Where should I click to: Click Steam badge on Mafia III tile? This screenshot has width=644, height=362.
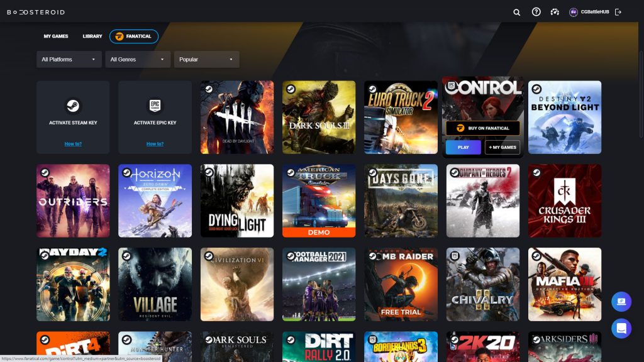[536, 256]
